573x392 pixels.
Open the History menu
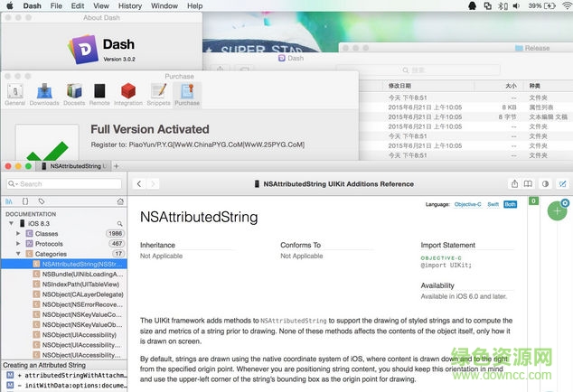(130, 5)
